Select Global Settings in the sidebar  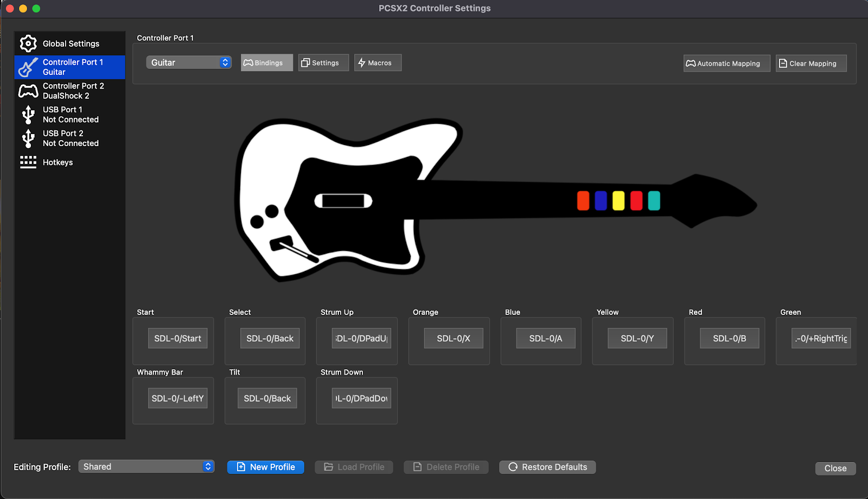70,43
